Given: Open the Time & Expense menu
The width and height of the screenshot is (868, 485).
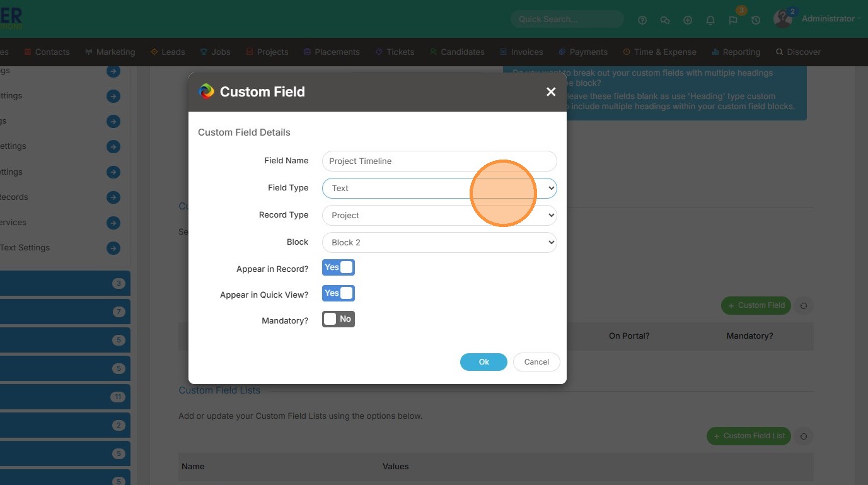Looking at the screenshot, I should (660, 52).
